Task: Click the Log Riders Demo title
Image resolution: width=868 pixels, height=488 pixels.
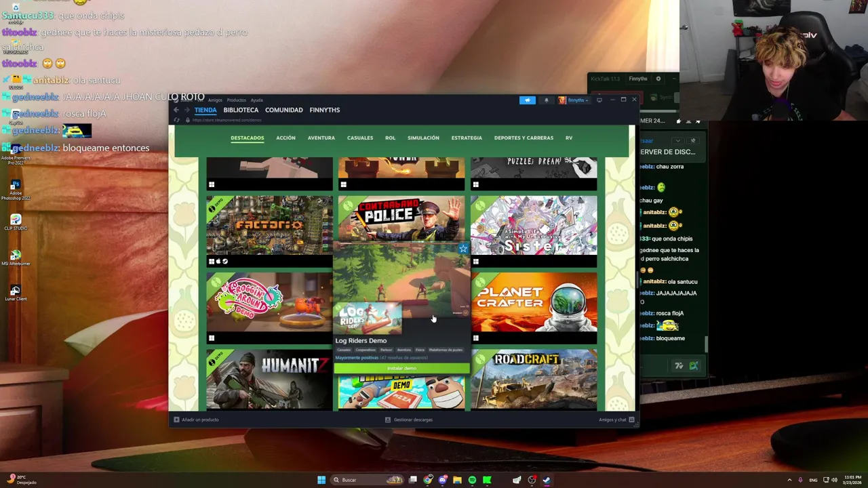Action: pyautogui.click(x=361, y=341)
